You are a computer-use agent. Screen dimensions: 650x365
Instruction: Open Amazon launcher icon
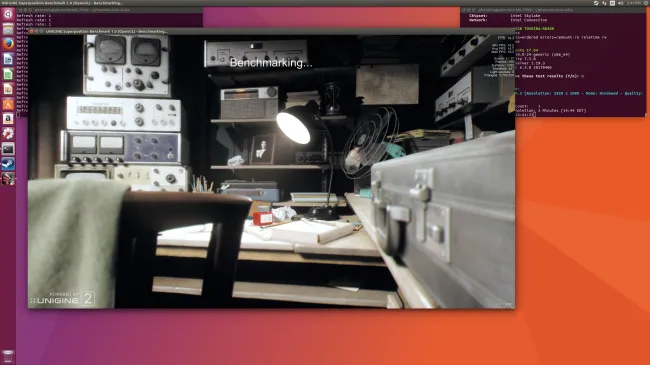pyautogui.click(x=8, y=119)
